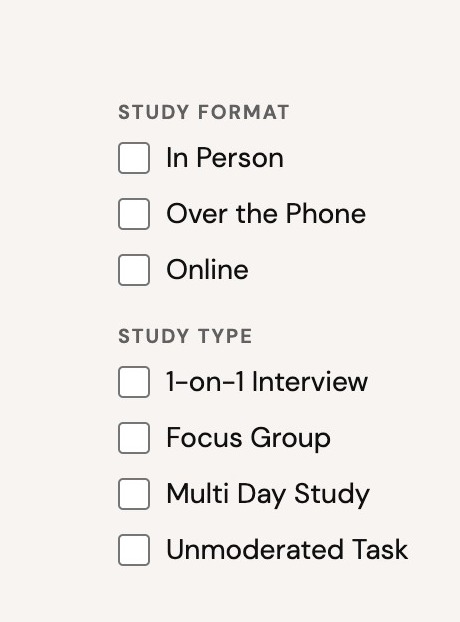Click the 'Focus Group' label text
The image size is (460, 622).
[x=248, y=439]
